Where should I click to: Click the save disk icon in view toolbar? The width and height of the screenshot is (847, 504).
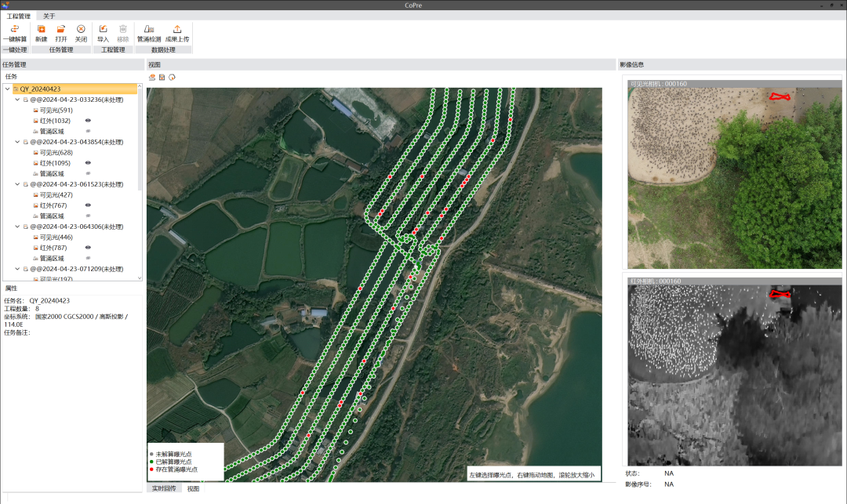162,78
